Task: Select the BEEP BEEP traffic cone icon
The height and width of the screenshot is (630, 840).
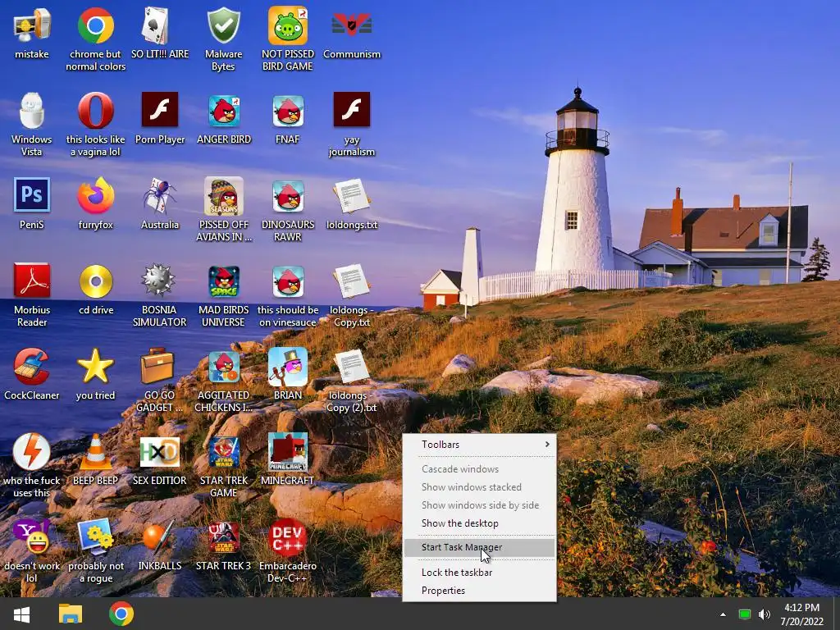Action: click(x=95, y=452)
